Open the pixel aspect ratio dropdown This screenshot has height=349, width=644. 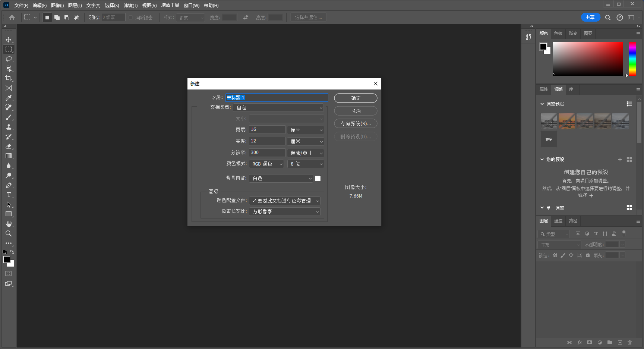[285, 211]
